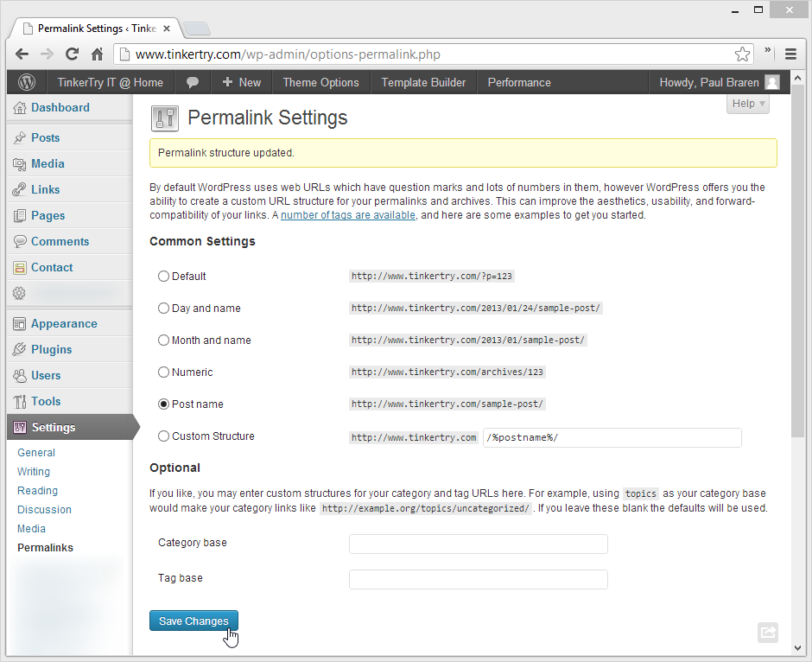Select the Default permalink option
The image size is (812, 662).
[163, 276]
